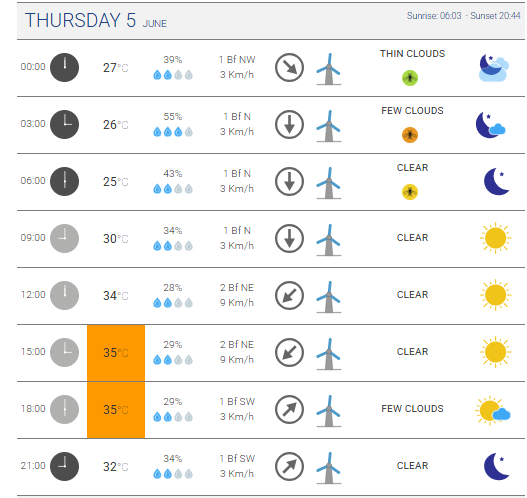
Task: Click the THURSDAY 5 JUNE heading
Action: pos(96,20)
